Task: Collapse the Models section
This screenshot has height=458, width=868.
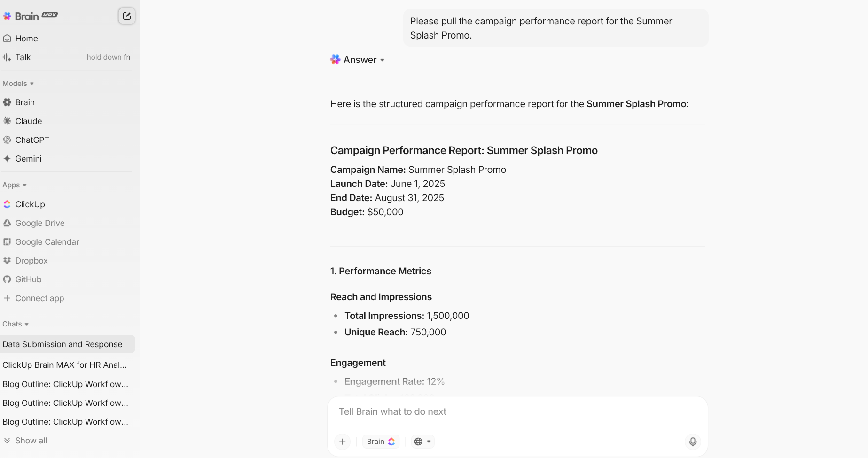Action: click(18, 84)
